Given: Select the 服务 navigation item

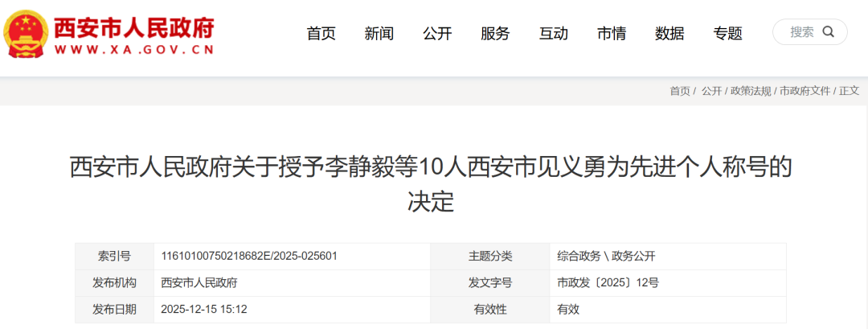Looking at the screenshot, I should pos(495,34).
